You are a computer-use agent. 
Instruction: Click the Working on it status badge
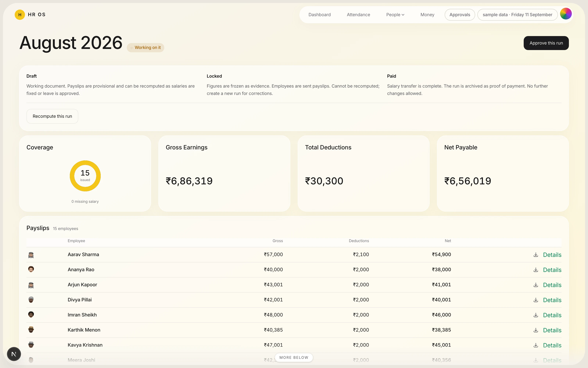145,47
